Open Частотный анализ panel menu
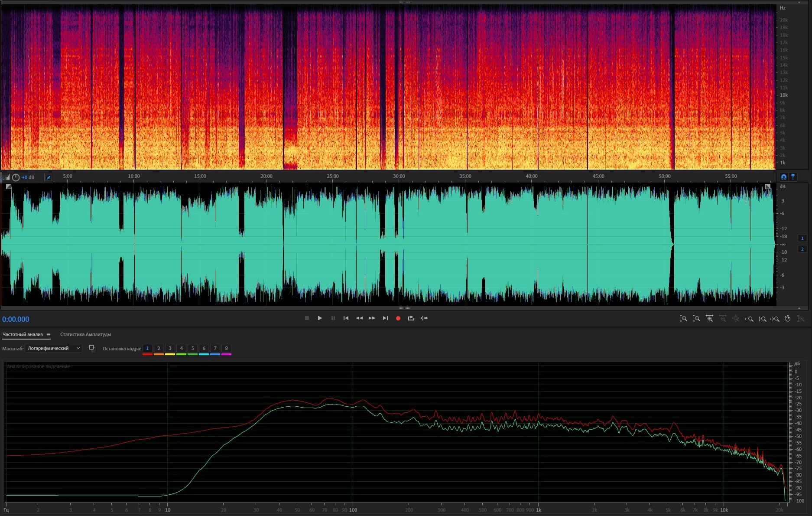The height and width of the screenshot is (516, 812). (x=49, y=334)
